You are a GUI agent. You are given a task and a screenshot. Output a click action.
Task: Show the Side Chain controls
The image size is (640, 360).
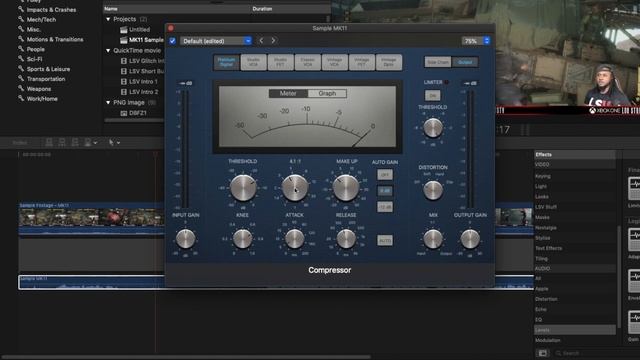(x=438, y=62)
